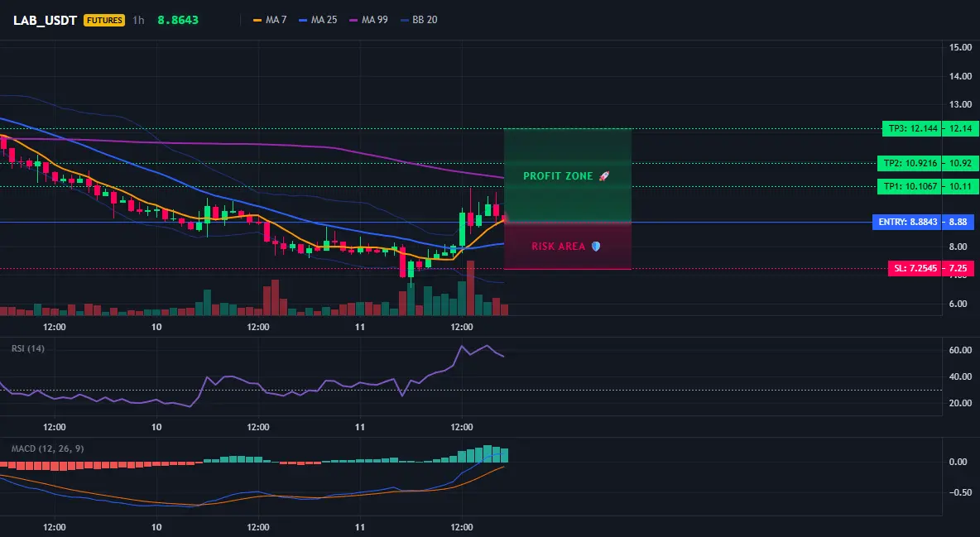Viewport: 980px width, 537px height.
Task: Click the LAB_USDT symbol name
Action: pyautogui.click(x=45, y=20)
